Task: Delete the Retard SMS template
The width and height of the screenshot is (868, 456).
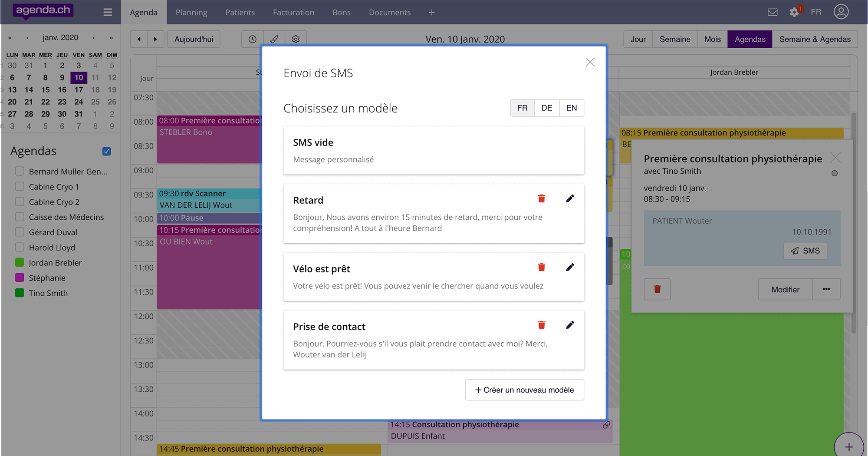Action: [x=541, y=198]
